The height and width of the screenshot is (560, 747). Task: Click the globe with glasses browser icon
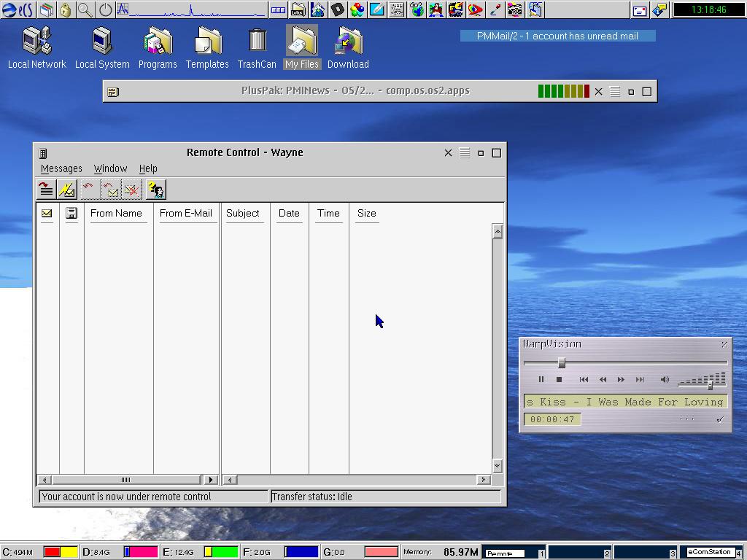click(x=417, y=9)
